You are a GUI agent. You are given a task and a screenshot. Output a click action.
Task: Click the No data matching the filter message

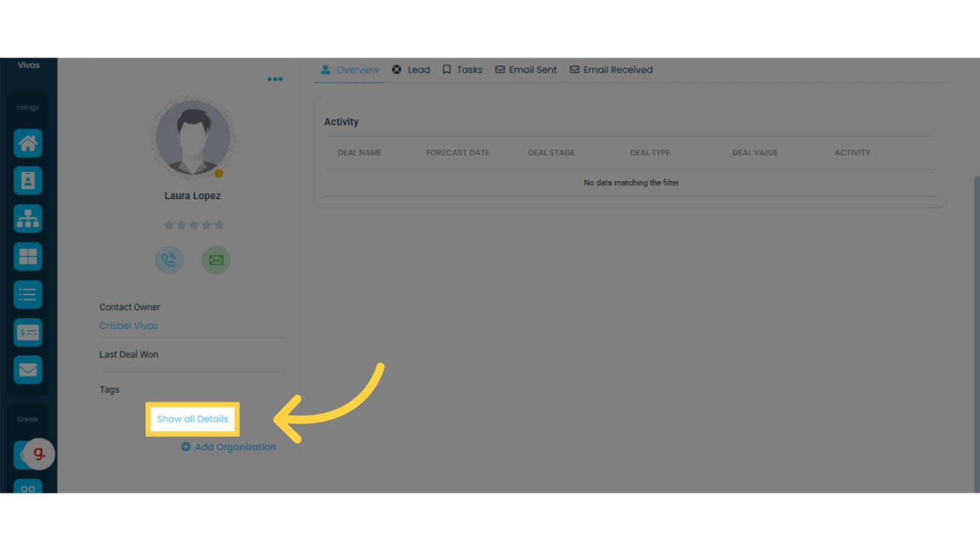(x=631, y=183)
